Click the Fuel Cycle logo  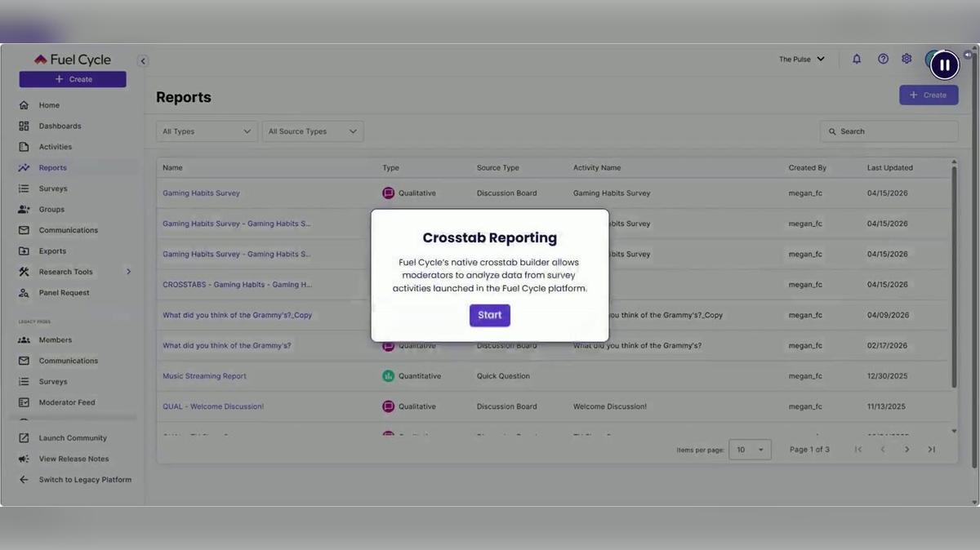point(73,60)
